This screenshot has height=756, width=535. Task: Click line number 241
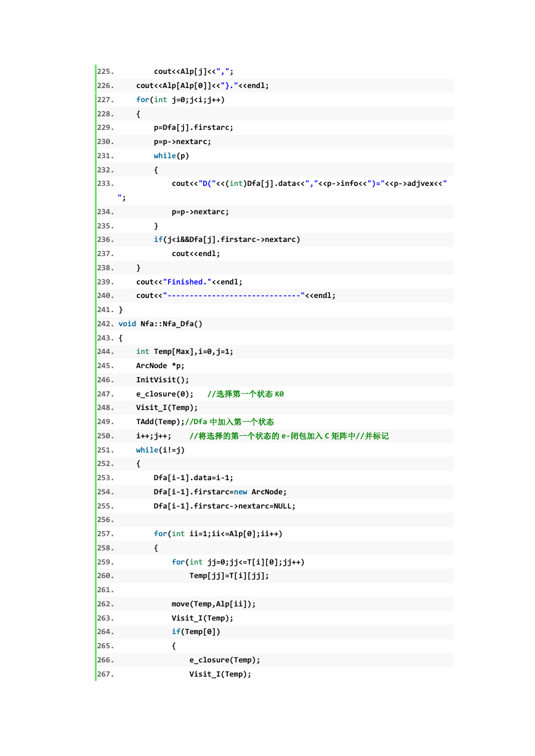(x=105, y=310)
